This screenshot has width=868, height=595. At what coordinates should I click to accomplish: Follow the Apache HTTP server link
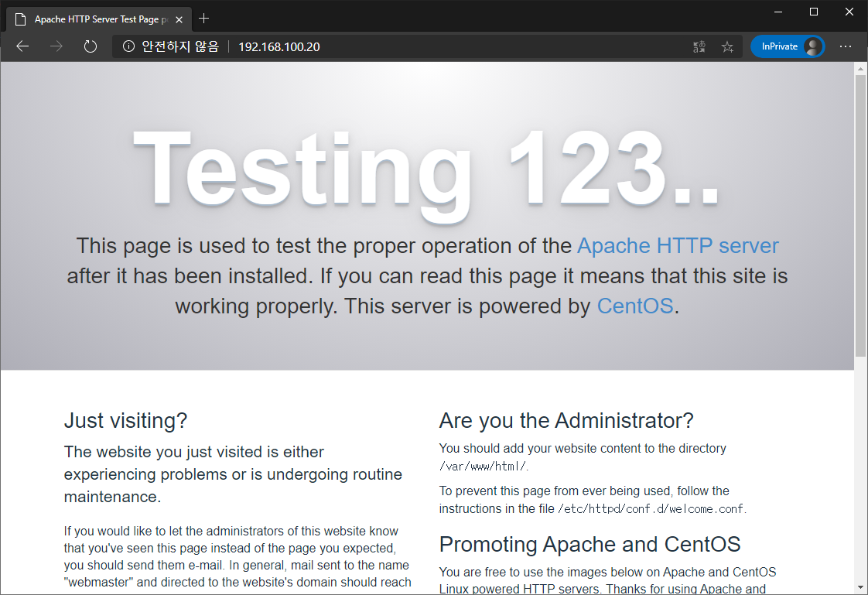click(x=678, y=246)
